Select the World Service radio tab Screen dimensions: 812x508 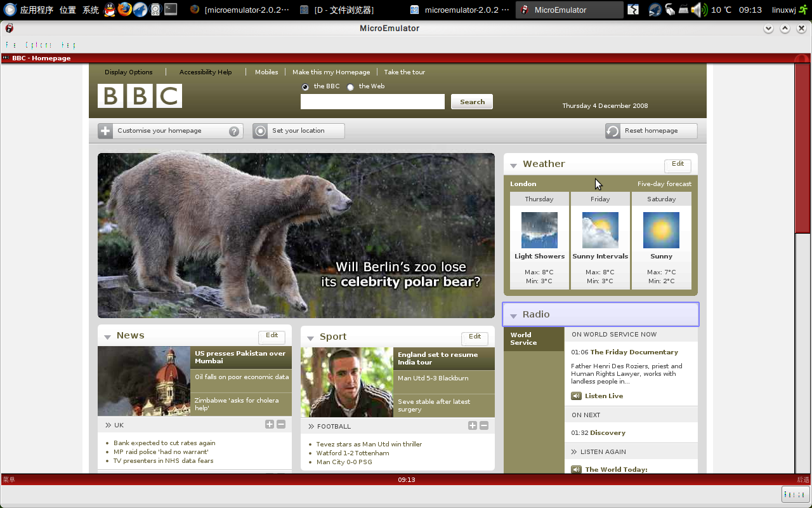point(534,339)
